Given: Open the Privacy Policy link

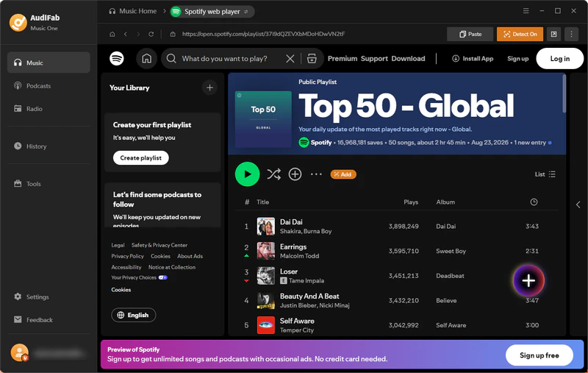Looking at the screenshot, I should [127, 256].
